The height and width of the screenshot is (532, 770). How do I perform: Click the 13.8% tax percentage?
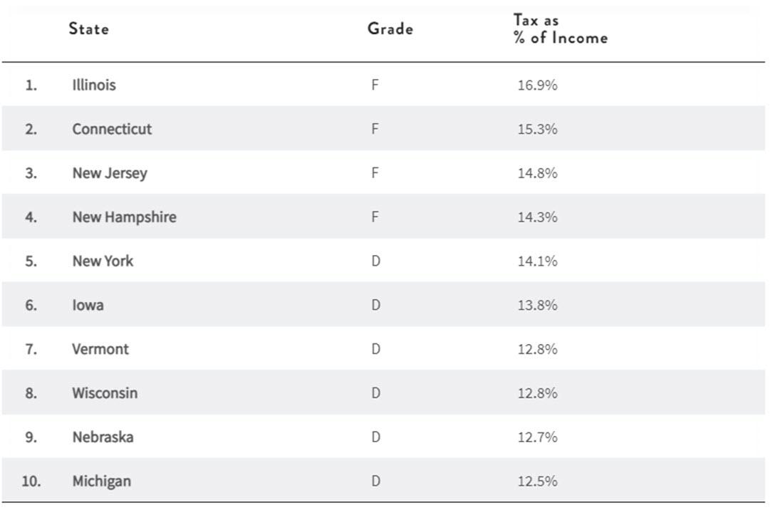(537, 306)
